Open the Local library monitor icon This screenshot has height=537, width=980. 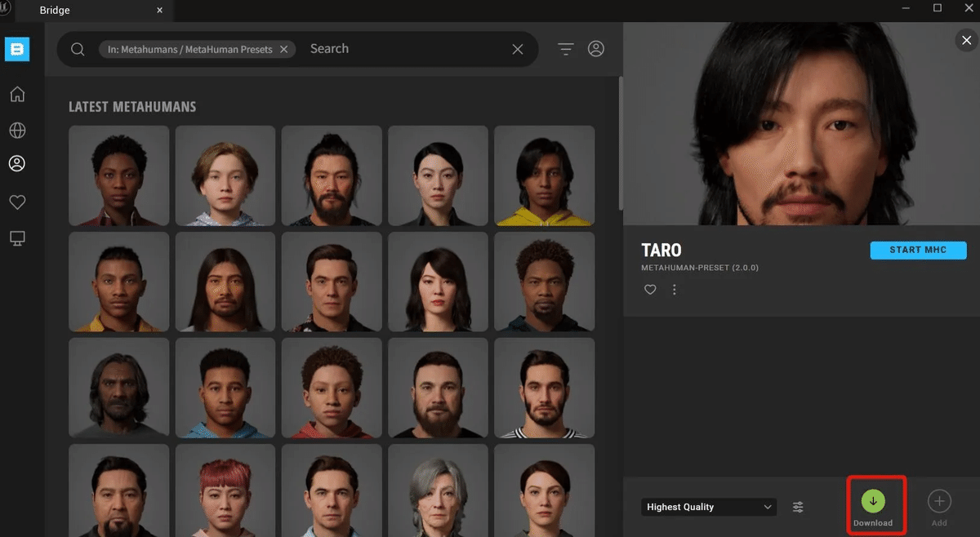pos(17,238)
